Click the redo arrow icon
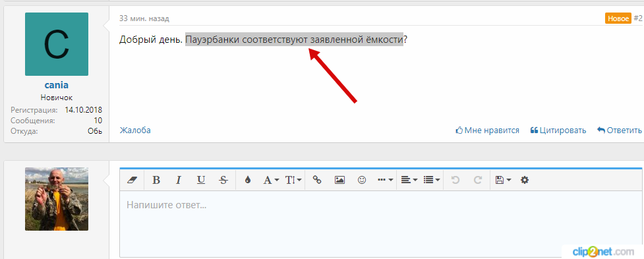 click(x=478, y=180)
